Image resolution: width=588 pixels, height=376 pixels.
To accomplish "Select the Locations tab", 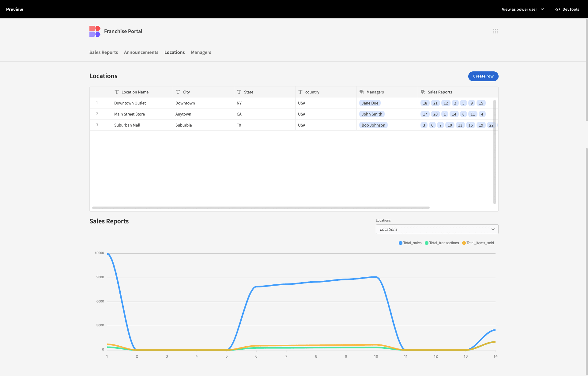I will pyautogui.click(x=175, y=52).
